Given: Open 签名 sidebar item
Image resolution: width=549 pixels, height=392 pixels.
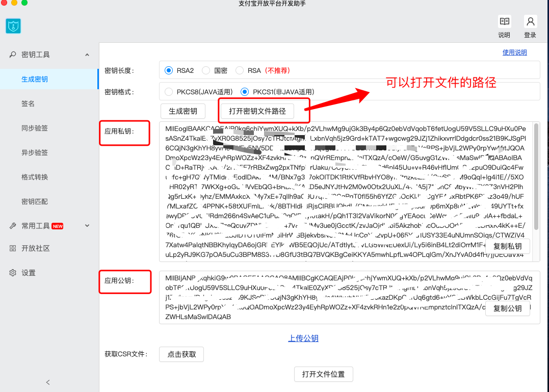Looking at the screenshot, I should [49, 103].
